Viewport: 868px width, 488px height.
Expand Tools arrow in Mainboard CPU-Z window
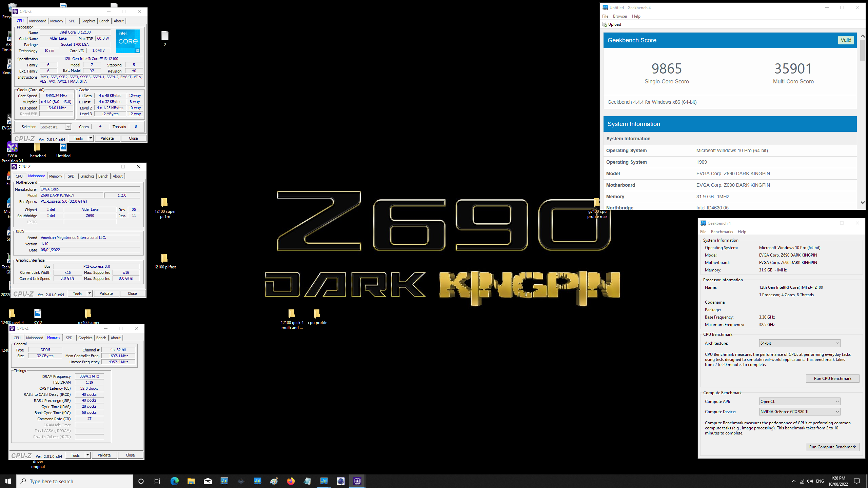point(90,293)
